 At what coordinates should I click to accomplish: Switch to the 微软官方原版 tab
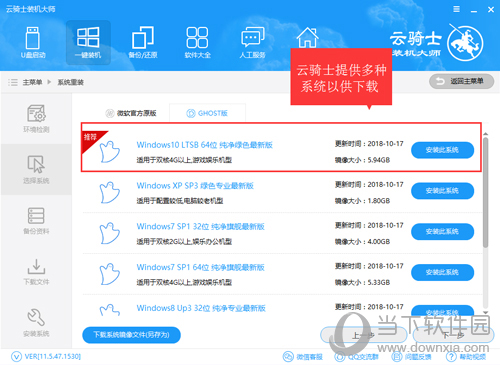pos(131,113)
